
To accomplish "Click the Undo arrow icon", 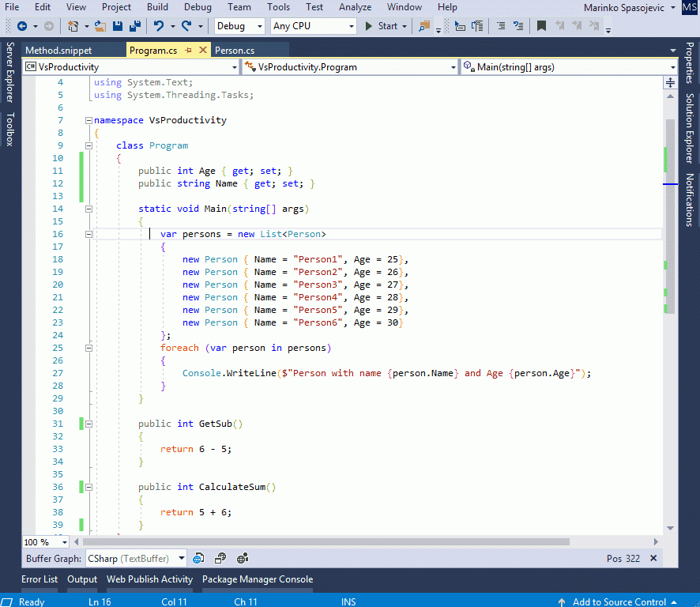I will pos(159,26).
